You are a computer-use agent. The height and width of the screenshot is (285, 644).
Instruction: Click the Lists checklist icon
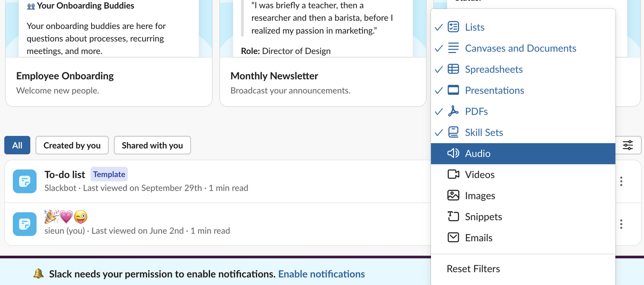453,27
